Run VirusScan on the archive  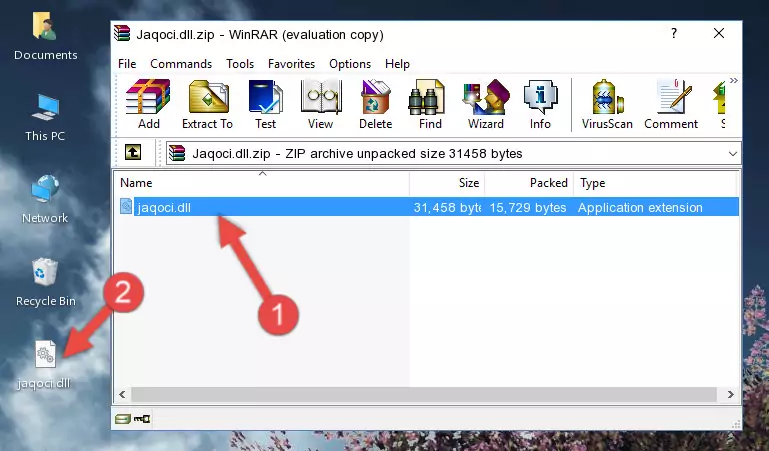point(607,104)
